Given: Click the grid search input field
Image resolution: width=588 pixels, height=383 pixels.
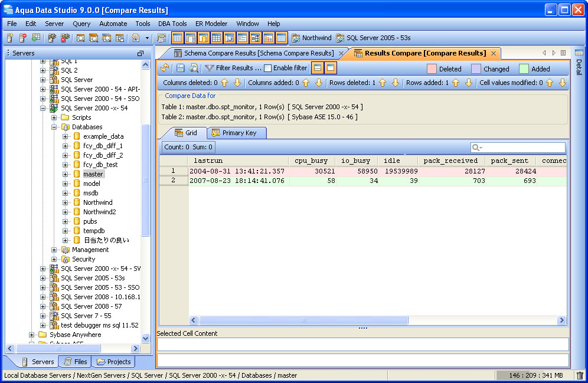Looking at the screenshot, I should [x=522, y=148].
